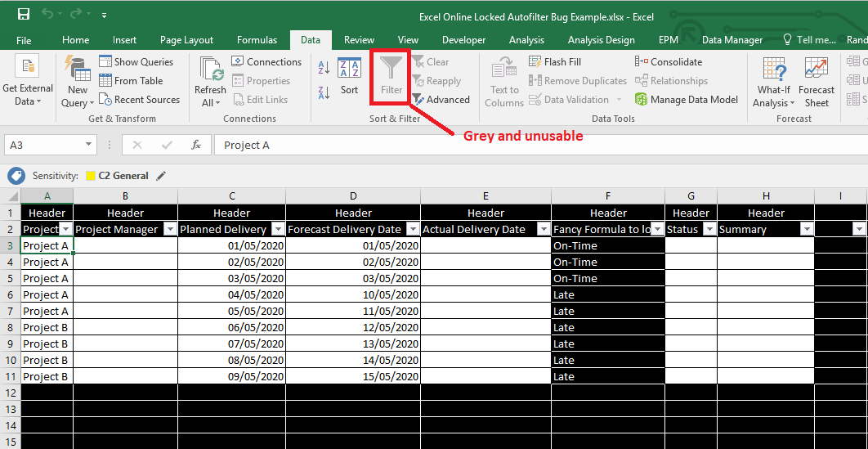Click Consolidate
868x449 pixels.
(669, 62)
